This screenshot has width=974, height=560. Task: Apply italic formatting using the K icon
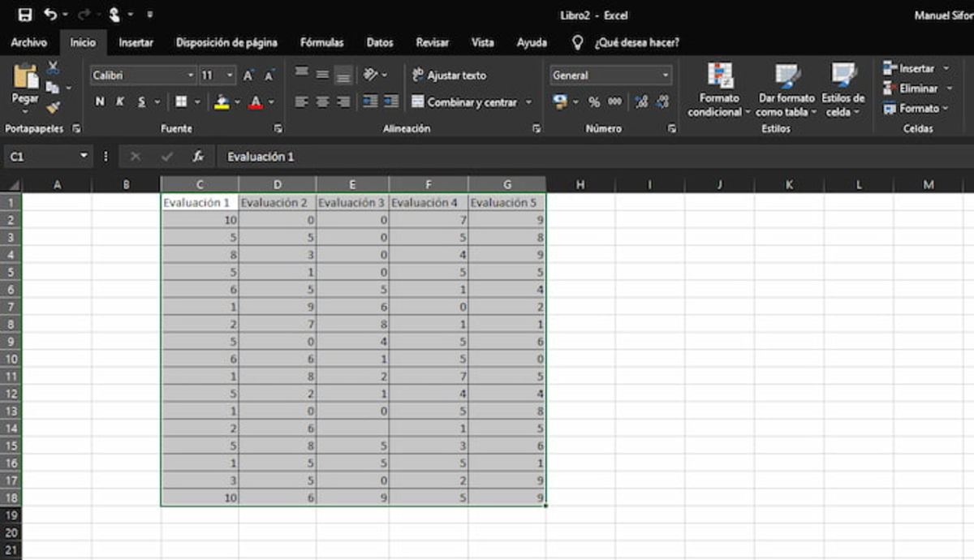coord(119,101)
